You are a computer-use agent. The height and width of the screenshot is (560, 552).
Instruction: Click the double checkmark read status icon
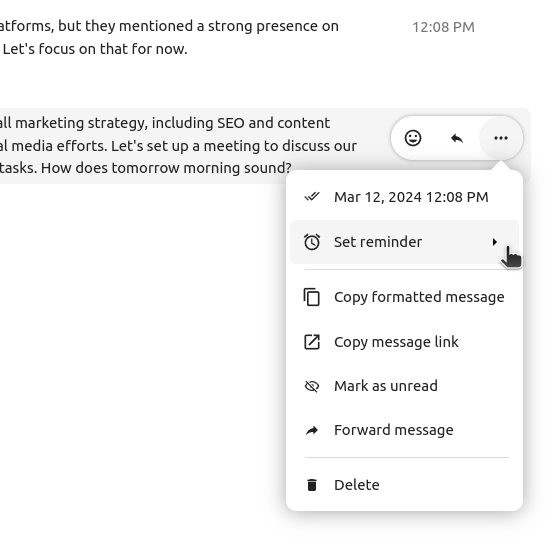[312, 197]
